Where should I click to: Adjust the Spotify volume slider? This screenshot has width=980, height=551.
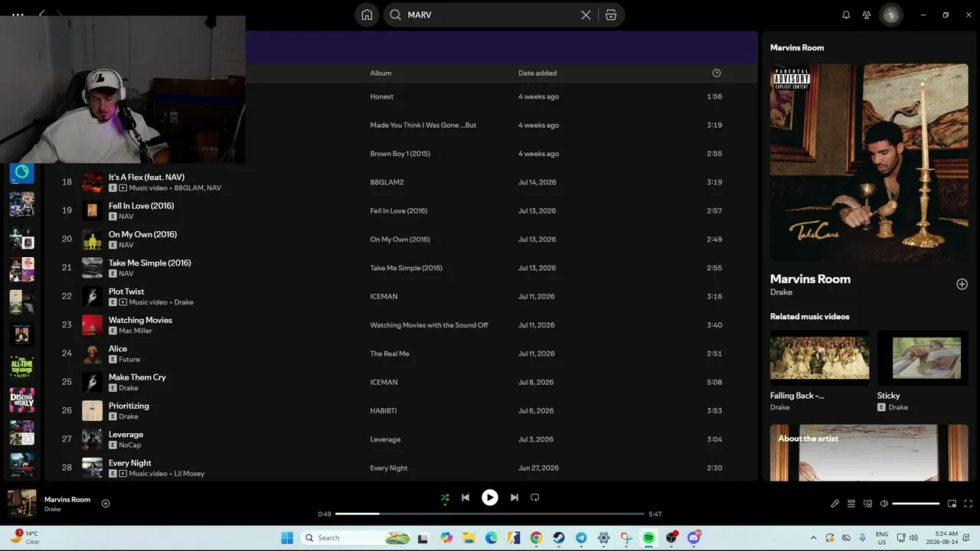(x=916, y=504)
